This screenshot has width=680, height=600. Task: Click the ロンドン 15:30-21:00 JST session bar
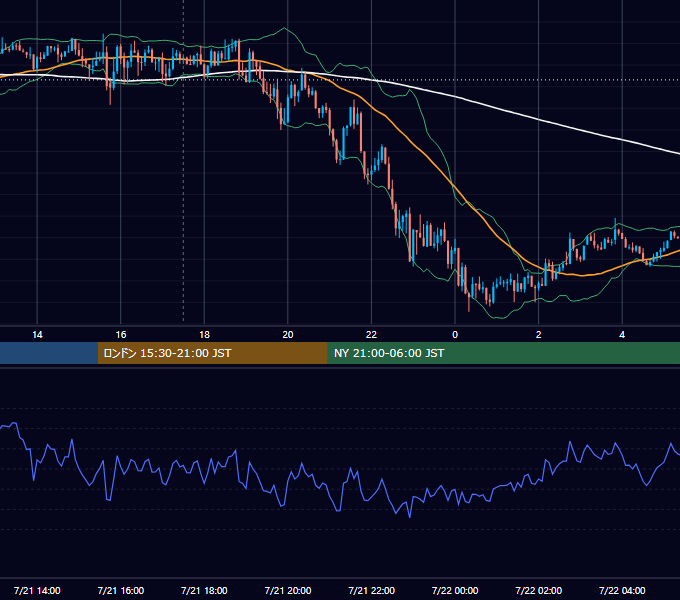pos(212,353)
